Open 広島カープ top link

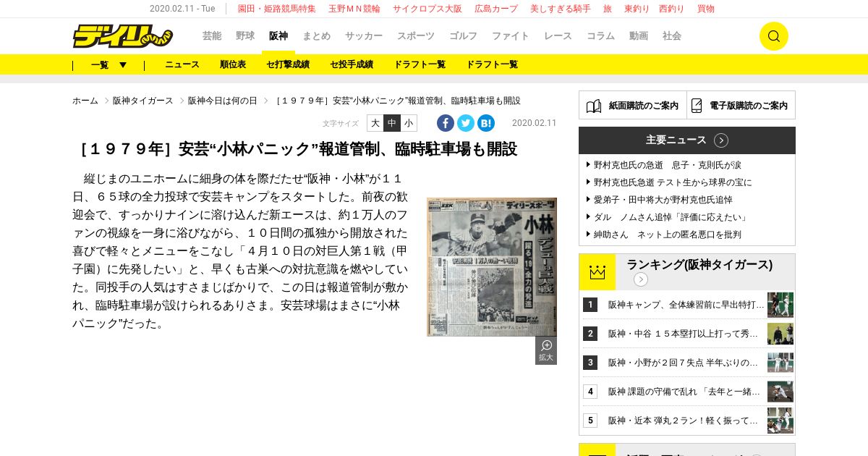[496, 9]
